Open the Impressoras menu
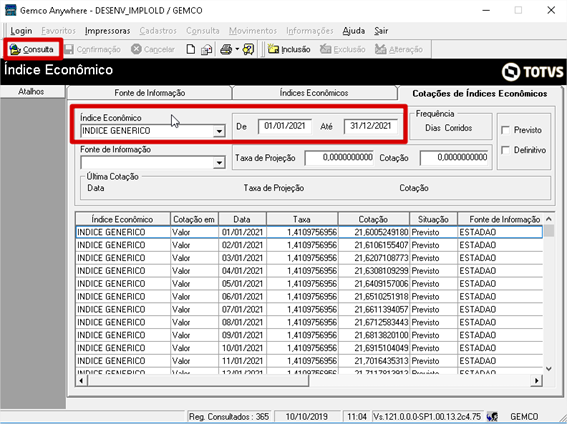Image resolution: width=567 pixels, height=424 pixels. [107, 31]
